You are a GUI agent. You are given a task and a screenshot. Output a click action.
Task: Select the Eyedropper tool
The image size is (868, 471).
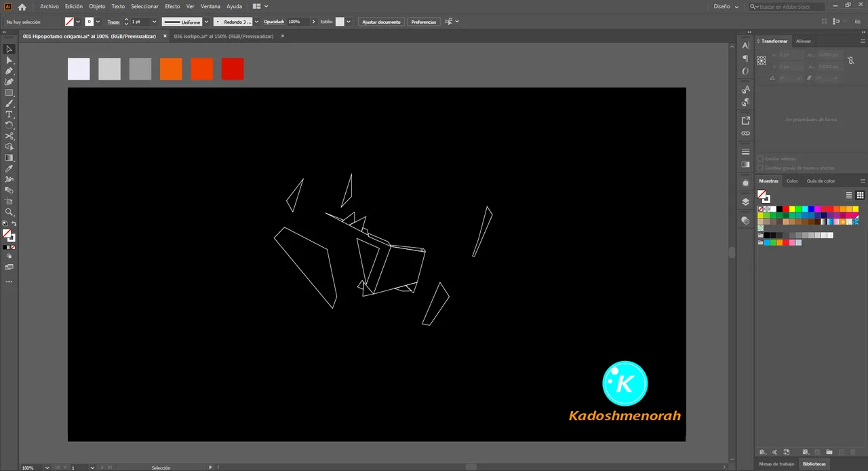tap(9, 169)
